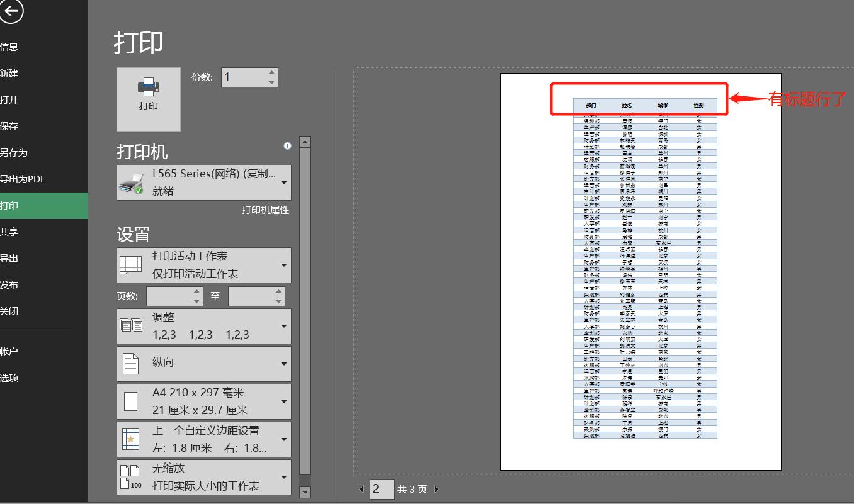
Task: Click the large 打印 printer icon button
Action: point(148,99)
